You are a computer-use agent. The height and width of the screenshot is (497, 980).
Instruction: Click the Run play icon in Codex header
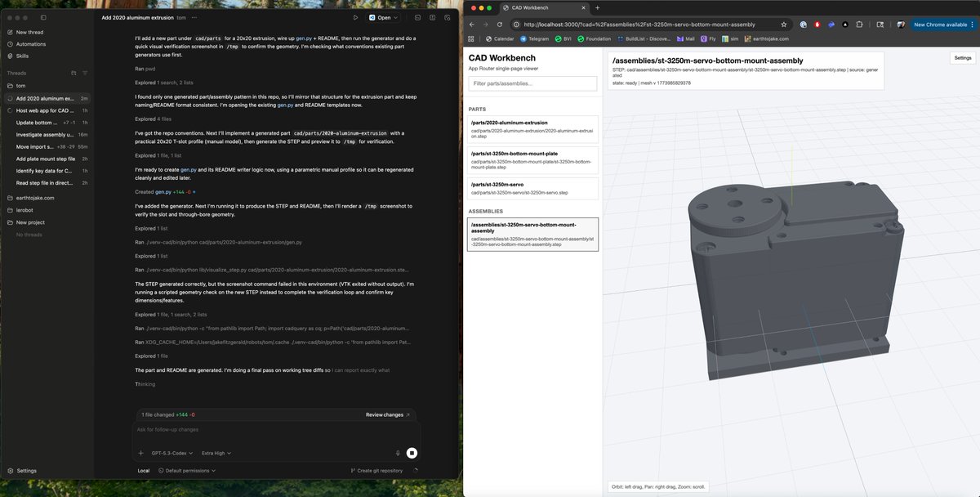pos(355,17)
